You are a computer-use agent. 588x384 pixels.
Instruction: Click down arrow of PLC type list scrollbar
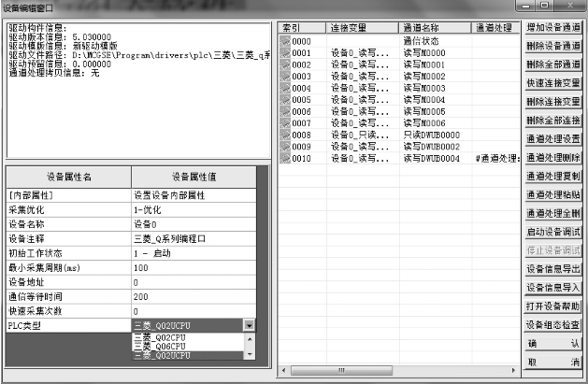click(250, 354)
